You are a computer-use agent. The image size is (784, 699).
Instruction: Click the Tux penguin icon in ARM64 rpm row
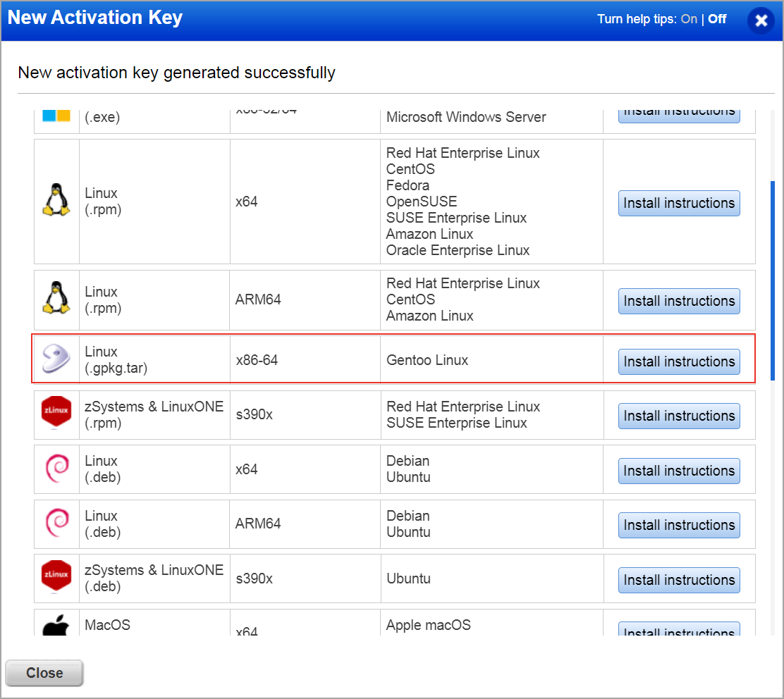(x=56, y=299)
